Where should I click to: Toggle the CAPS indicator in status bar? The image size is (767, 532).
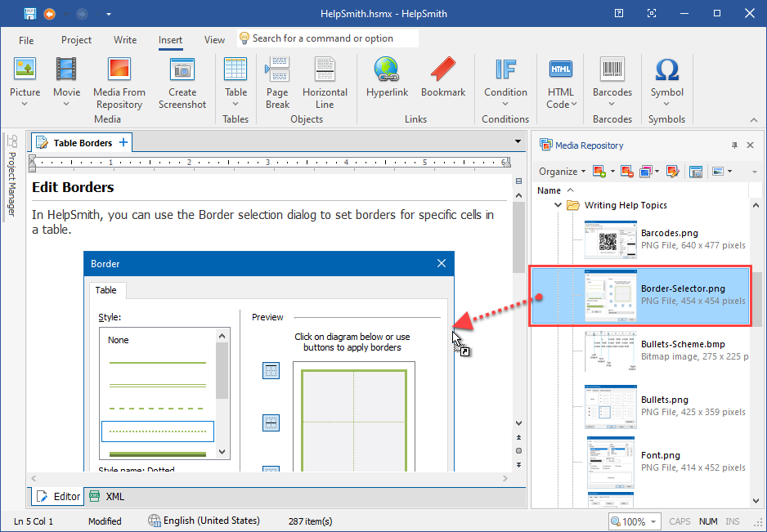tap(680, 521)
